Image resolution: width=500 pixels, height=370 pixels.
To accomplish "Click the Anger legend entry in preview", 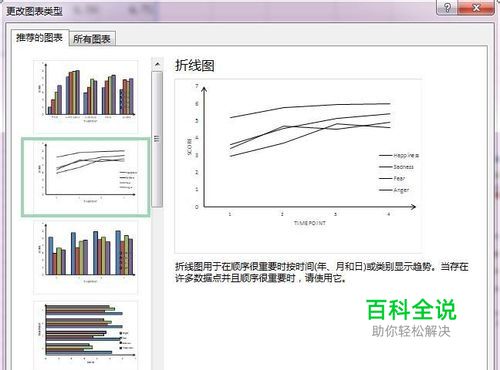I will coord(394,190).
